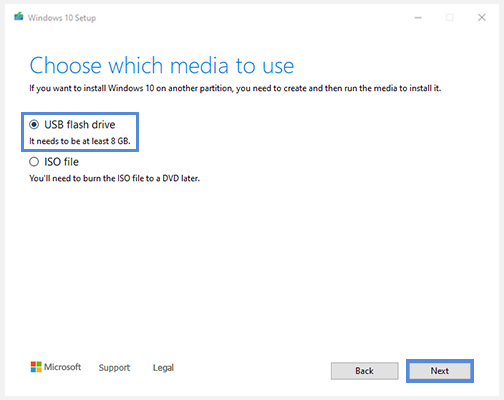Click inside the highlighted USB option box
The image size is (504, 400).
click(80, 132)
